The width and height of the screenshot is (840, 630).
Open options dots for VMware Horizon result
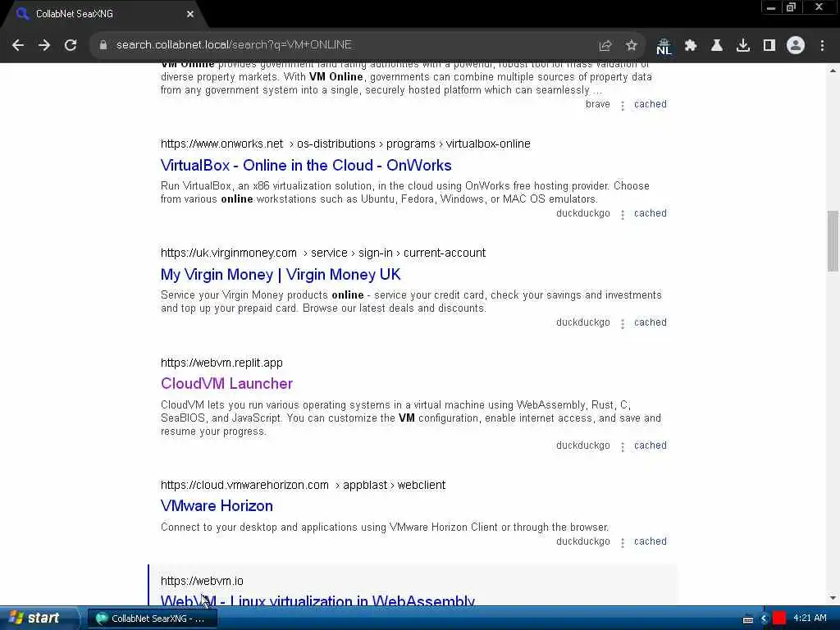pos(623,543)
